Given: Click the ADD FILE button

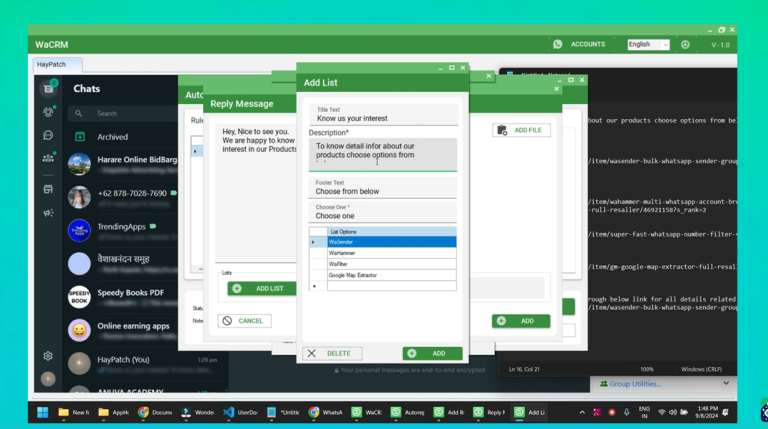Looking at the screenshot, I should click(x=521, y=130).
